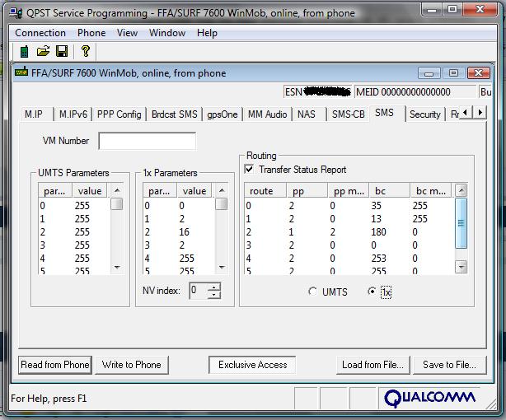Viewport: 506px width, 420px height.
Task: Click value column header in UMTS Parameters
Action: coord(90,190)
